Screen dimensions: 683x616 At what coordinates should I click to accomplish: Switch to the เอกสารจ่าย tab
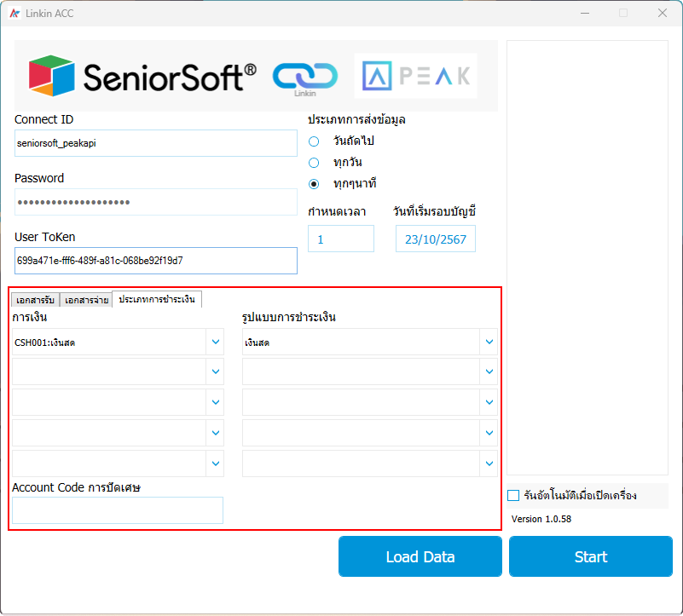[86, 300]
